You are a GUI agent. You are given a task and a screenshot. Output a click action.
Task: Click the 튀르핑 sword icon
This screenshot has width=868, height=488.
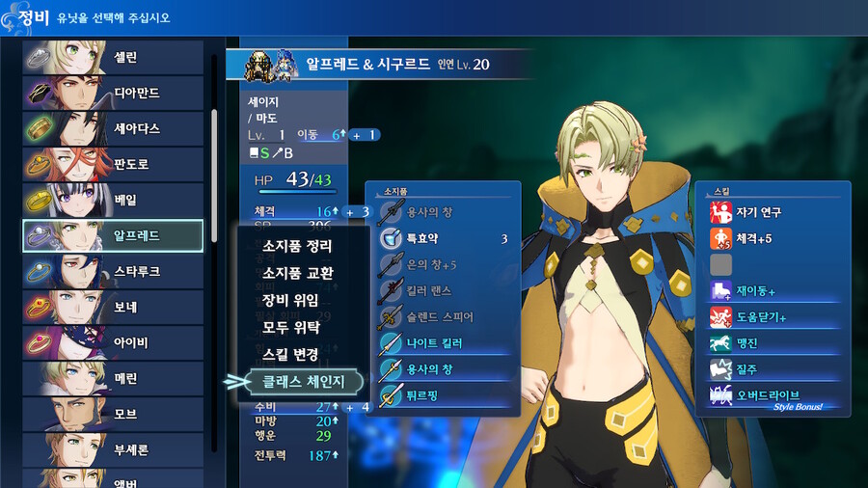click(391, 395)
